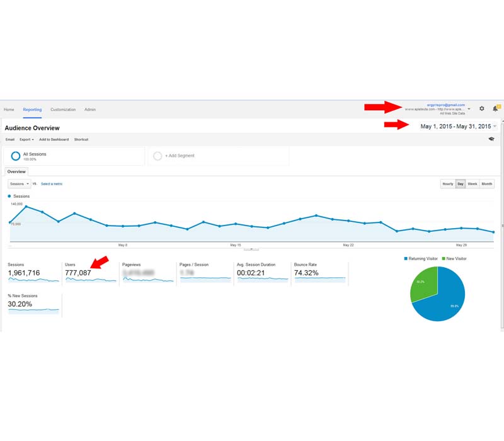Click Add to Dashboard button
The image size is (504, 441).
[x=54, y=139]
